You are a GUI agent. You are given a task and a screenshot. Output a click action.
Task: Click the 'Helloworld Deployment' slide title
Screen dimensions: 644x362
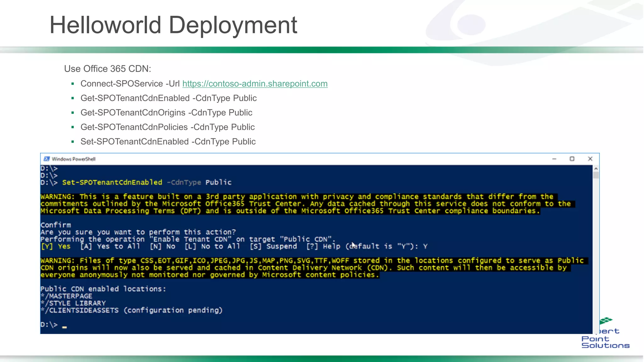coord(173,25)
